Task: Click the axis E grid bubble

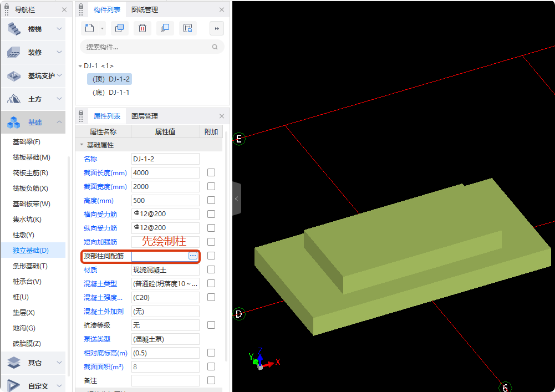Action: click(x=239, y=139)
